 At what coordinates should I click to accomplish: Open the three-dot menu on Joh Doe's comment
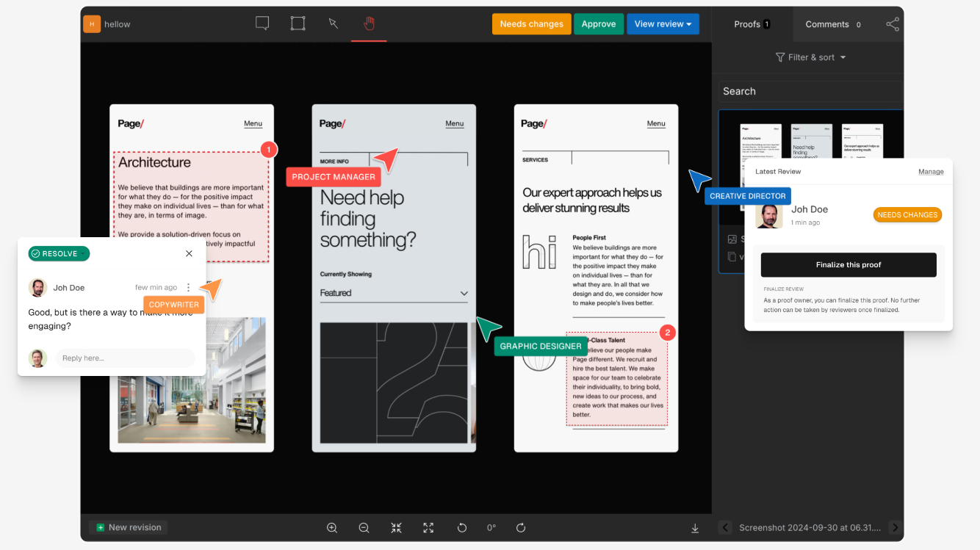pos(189,288)
